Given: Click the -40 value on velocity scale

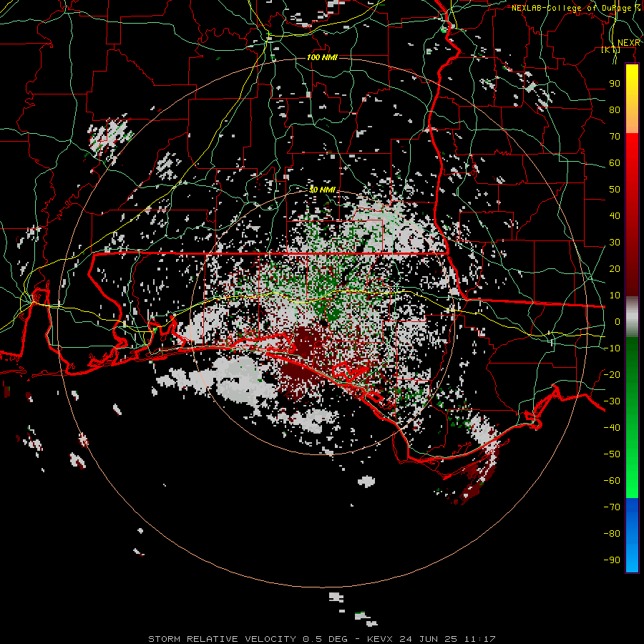Looking at the screenshot, I should (612, 428).
